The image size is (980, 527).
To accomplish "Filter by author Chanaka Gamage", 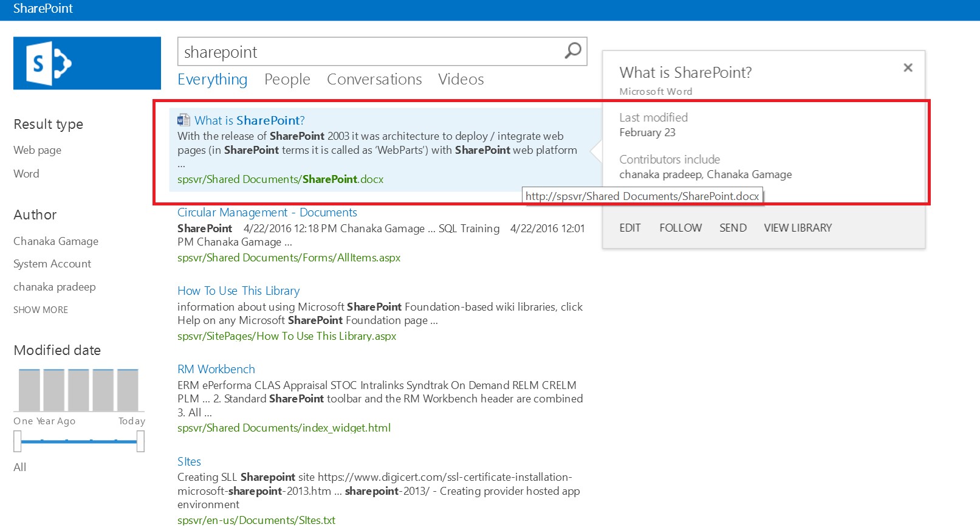I will pos(56,241).
